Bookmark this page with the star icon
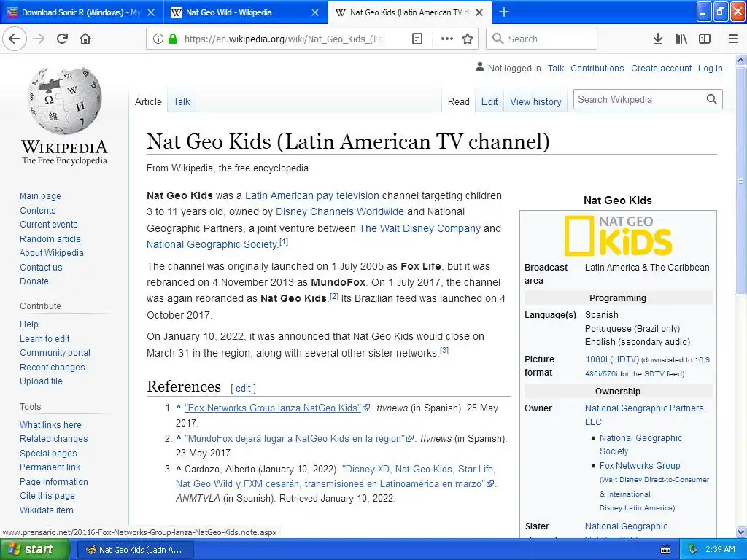The width and height of the screenshot is (747, 560). (x=468, y=39)
